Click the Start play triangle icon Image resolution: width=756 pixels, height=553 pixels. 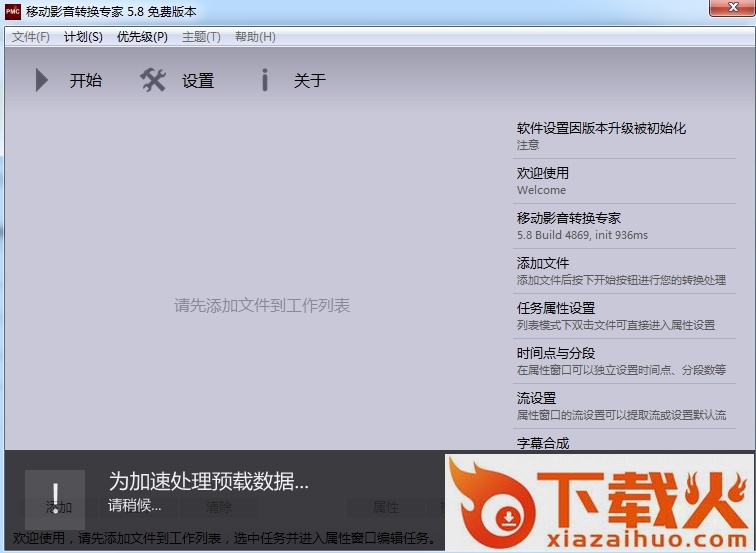pos(42,80)
